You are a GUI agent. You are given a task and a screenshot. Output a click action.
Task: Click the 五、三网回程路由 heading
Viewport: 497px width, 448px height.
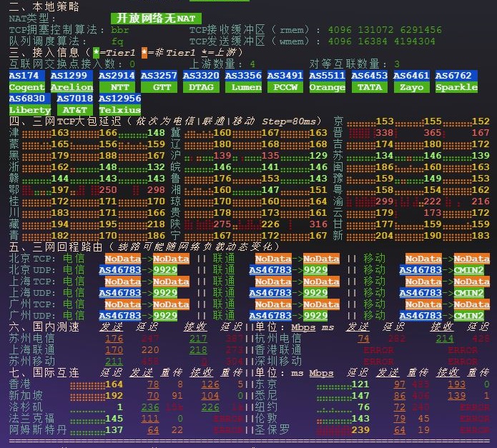(x=56, y=247)
